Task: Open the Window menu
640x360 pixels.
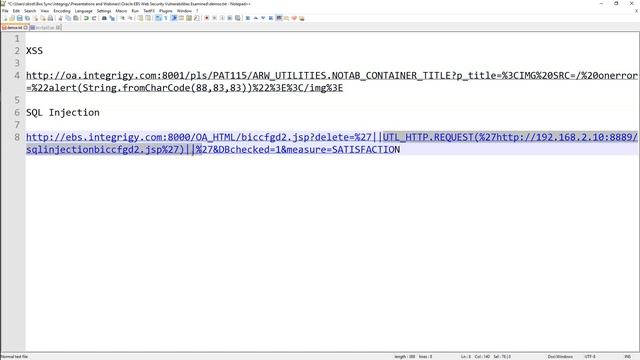Action: click(x=184, y=11)
